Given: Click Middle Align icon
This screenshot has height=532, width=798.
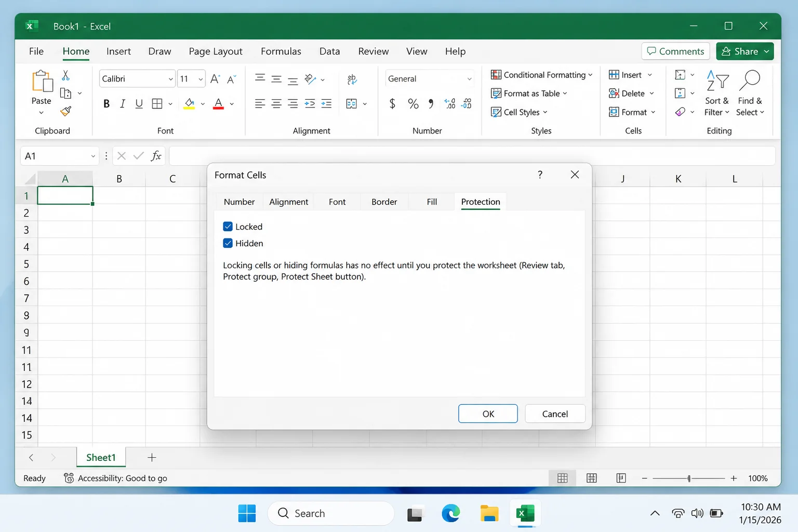Looking at the screenshot, I should click(276, 79).
